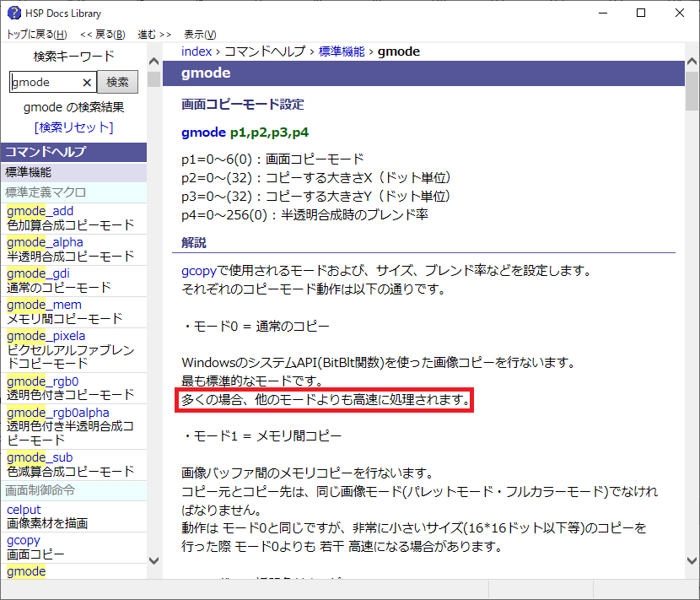Click the [検索リセット] reset link
This screenshot has height=600, width=700.
(x=73, y=127)
